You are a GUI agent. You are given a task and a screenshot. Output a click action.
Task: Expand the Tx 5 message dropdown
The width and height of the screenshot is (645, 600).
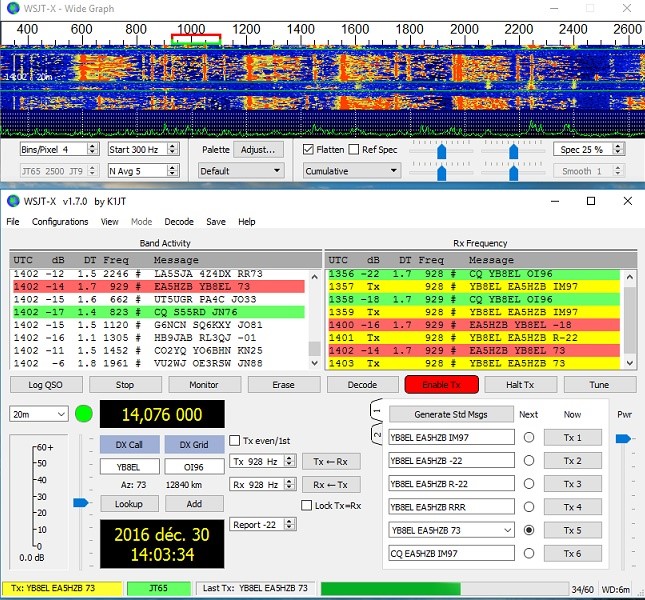(x=508, y=530)
